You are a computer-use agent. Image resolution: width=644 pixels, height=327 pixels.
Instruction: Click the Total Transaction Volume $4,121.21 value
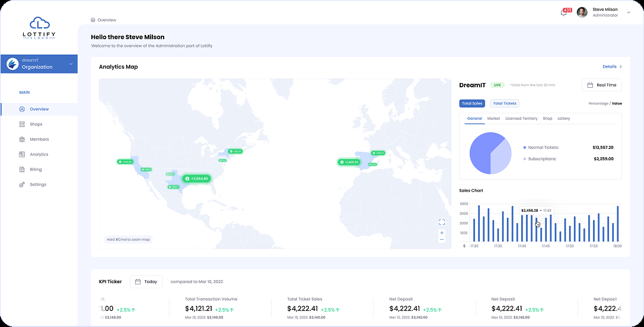coord(199,309)
